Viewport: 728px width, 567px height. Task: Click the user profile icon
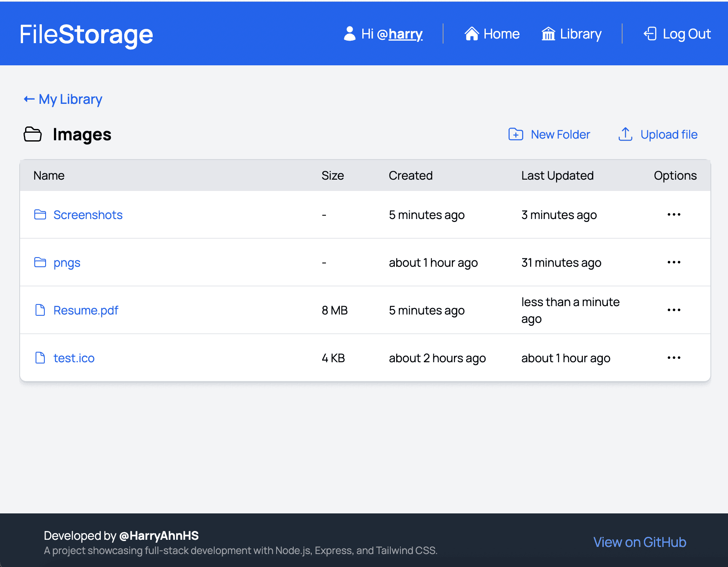tap(349, 34)
